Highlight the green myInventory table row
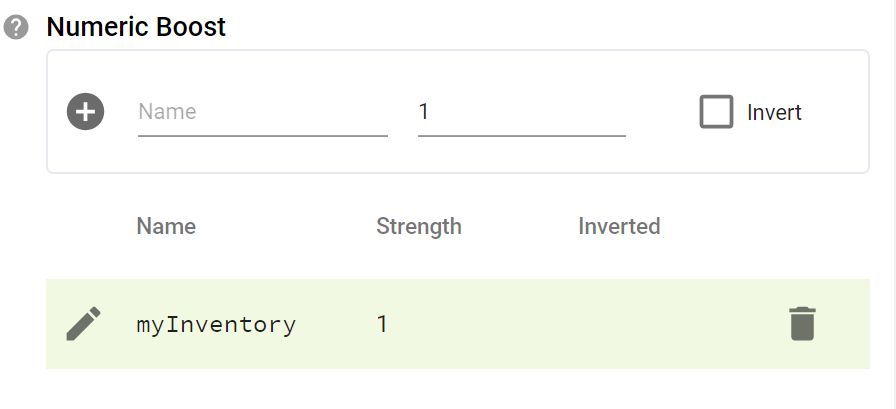896x409 pixels. [458, 324]
